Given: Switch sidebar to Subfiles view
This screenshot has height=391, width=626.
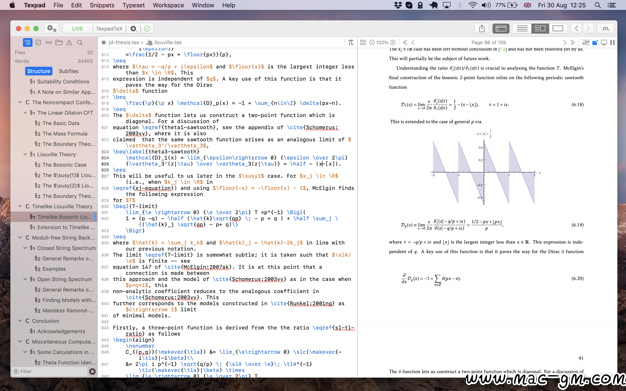Looking at the screenshot, I should [x=69, y=71].
